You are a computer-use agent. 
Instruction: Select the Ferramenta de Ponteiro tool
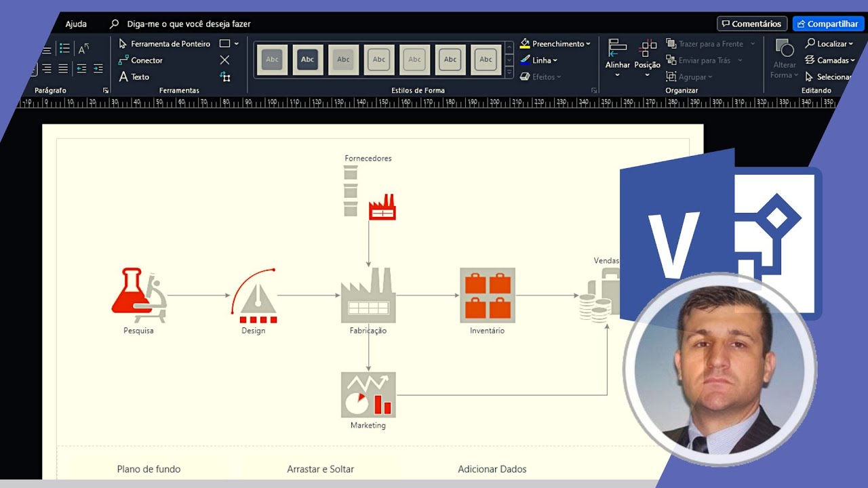pos(164,43)
